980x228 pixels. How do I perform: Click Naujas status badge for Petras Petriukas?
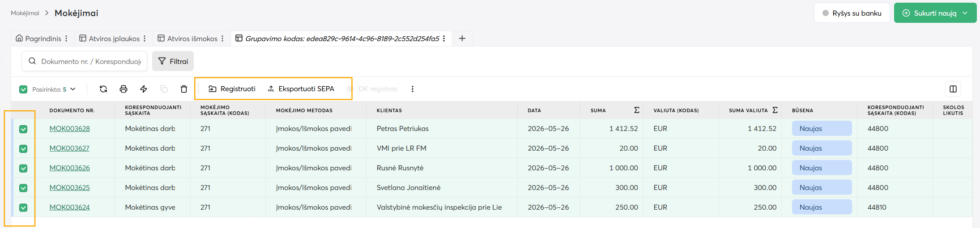[822, 129]
